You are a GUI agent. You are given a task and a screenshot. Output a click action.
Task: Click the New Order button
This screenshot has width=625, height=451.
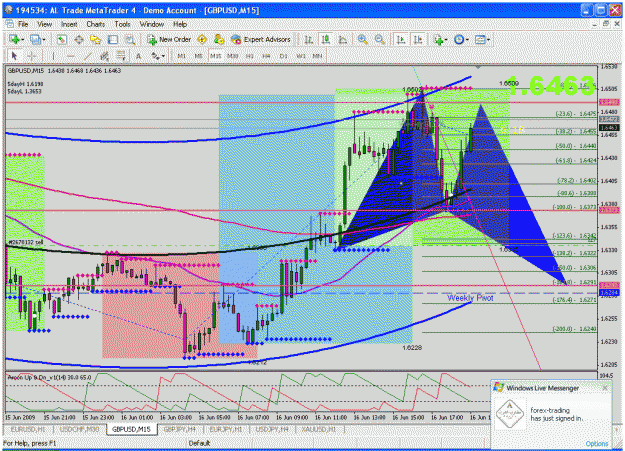point(169,39)
